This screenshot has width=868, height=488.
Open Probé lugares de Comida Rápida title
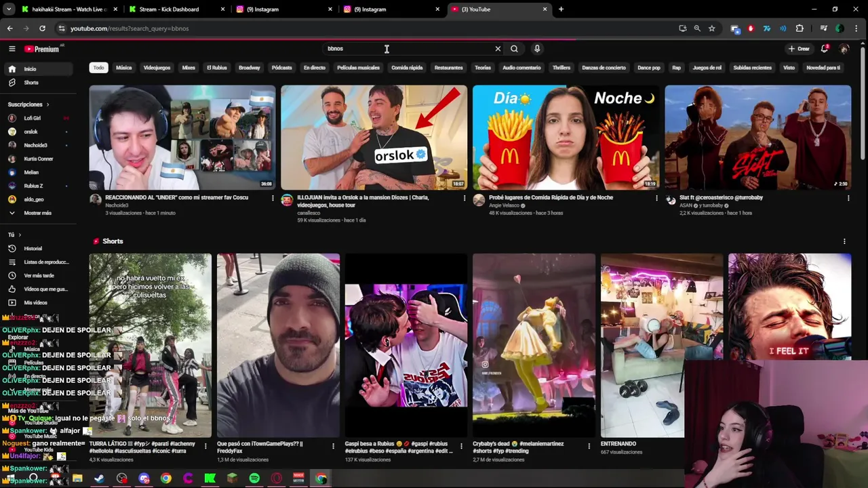coord(551,197)
